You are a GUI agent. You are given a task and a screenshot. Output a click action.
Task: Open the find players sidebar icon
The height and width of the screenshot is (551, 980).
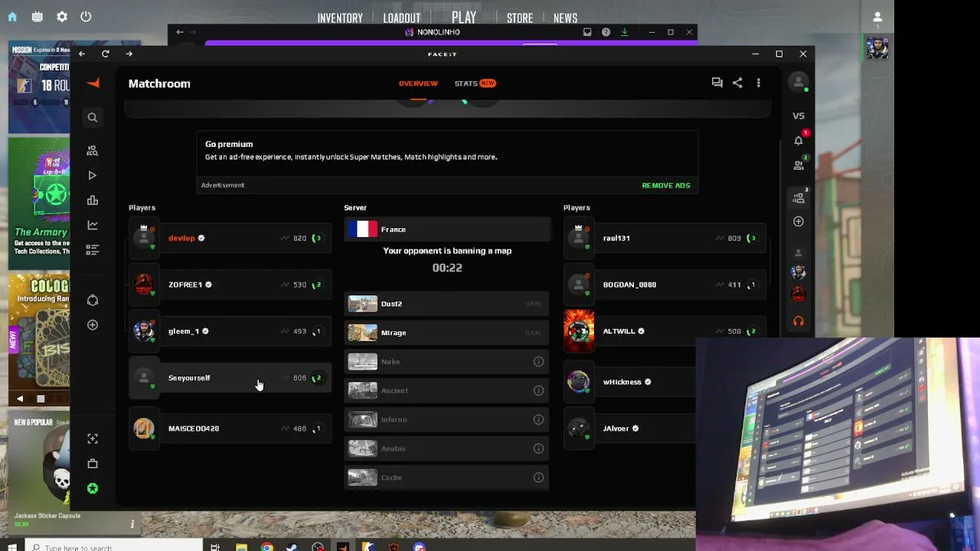[x=93, y=151]
